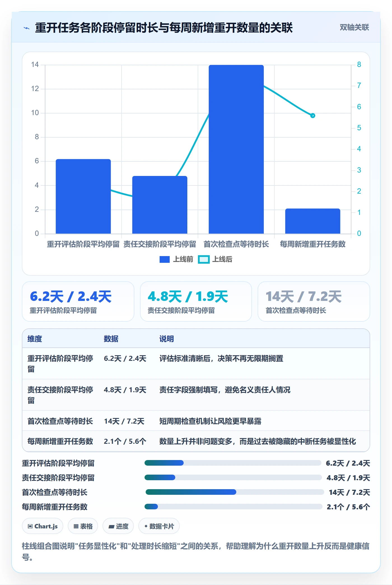Click the 首次检查点等待时长 progress bar
Screen dimensions: 392x585
[235, 492]
